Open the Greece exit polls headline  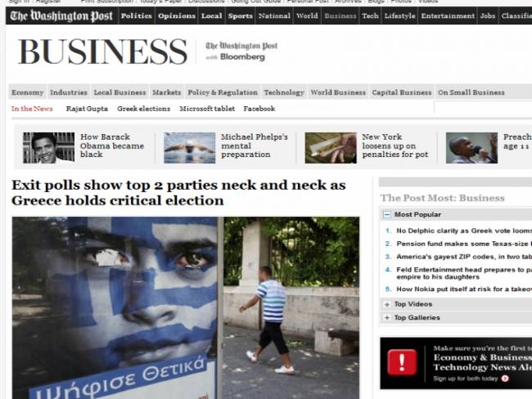(178, 193)
